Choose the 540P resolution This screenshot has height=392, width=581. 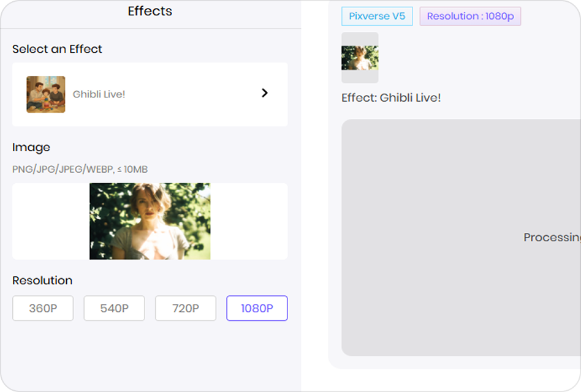click(x=114, y=308)
